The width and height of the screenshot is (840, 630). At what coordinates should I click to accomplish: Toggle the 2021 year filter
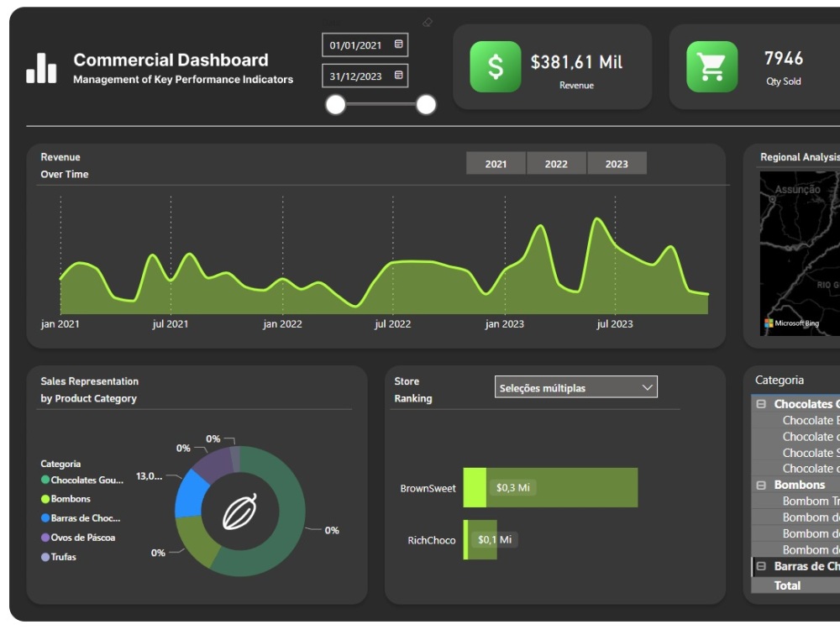click(496, 164)
